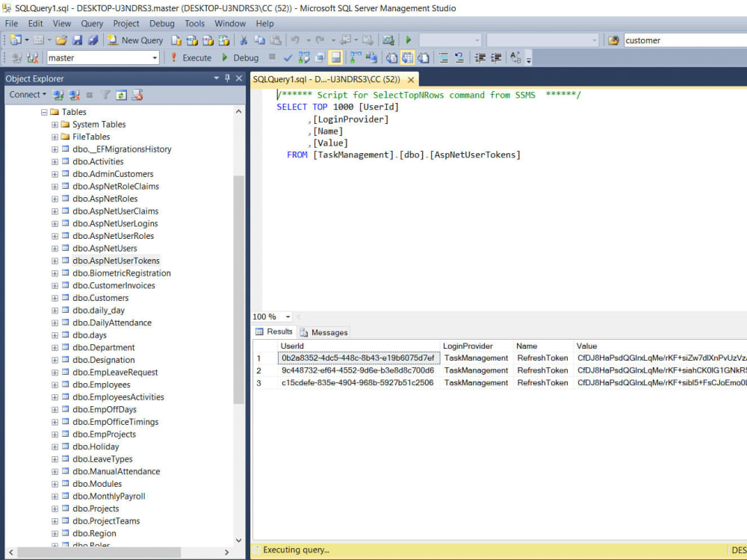Screen dimensions: 747x560
Task: Expand the dbo.Customers table node
Action: pos(55,298)
